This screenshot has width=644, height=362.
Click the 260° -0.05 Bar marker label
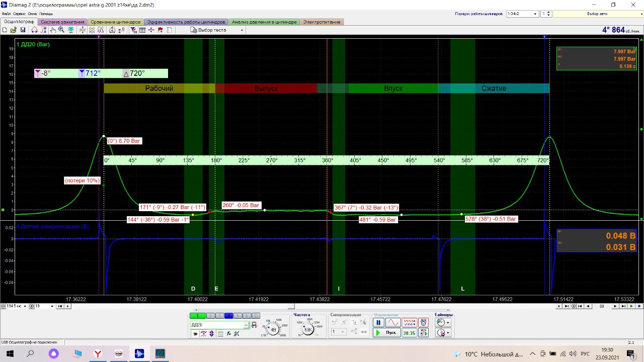(241, 205)
